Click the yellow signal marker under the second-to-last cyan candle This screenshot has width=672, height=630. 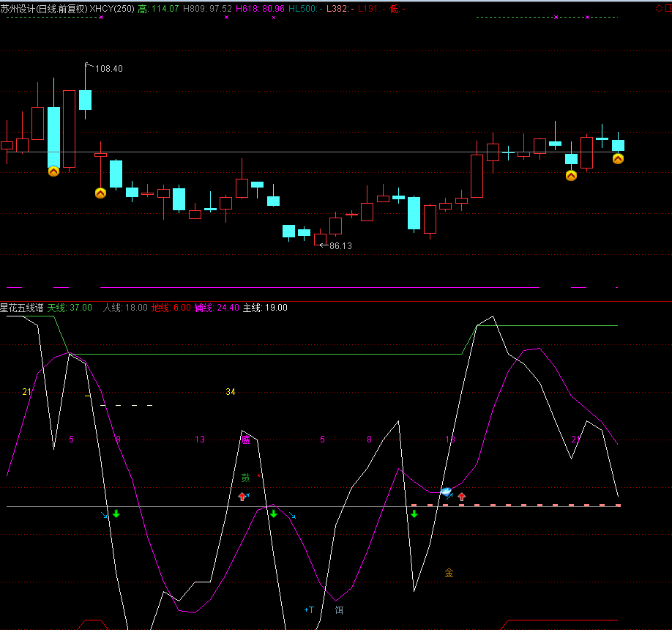[571, 175]
